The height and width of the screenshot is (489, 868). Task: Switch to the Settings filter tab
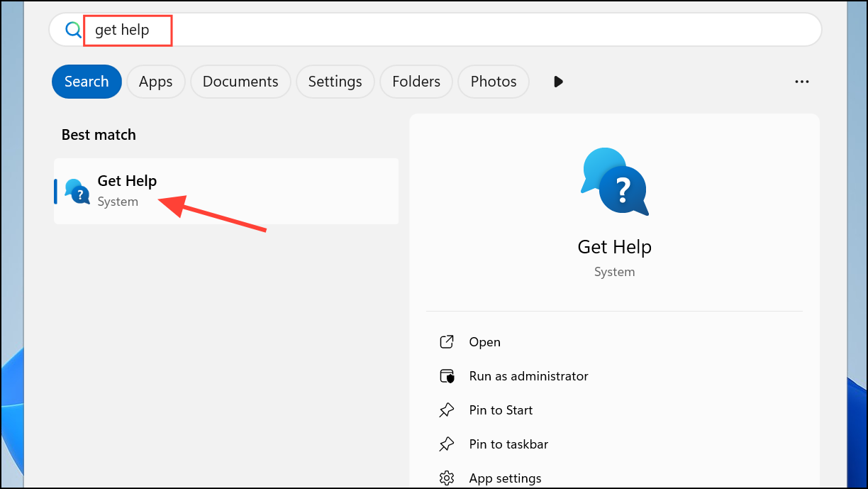[x=335, y=82]
